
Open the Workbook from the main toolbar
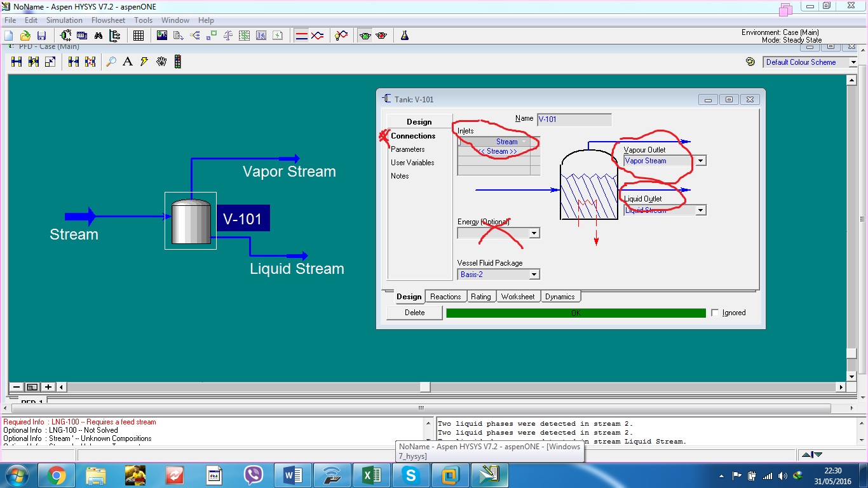(139, 35)
